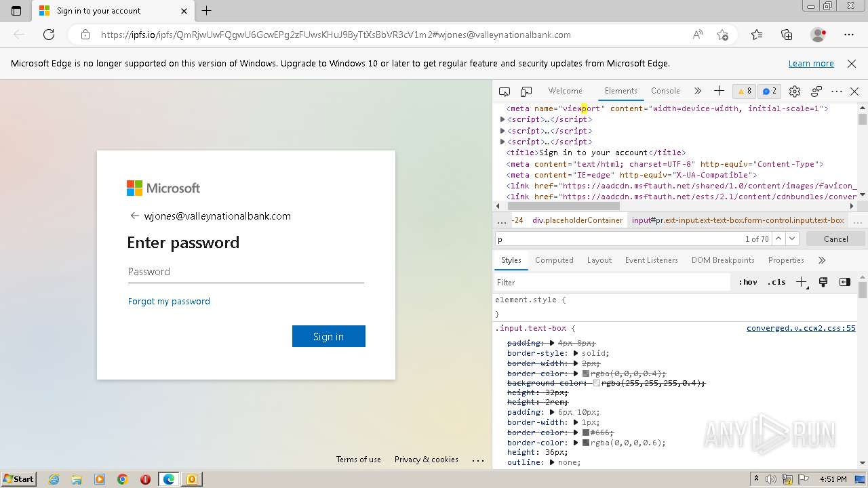Viewport: 868px width, 488px height.
Task: Add this page to favorites star
Action: point(722,35)
